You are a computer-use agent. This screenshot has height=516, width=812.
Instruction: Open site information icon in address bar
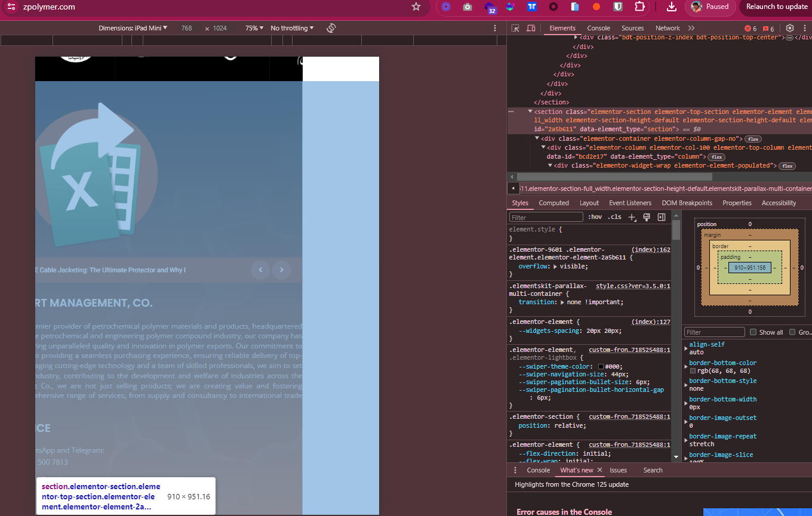pyautogui.click(x=12, y=7)
